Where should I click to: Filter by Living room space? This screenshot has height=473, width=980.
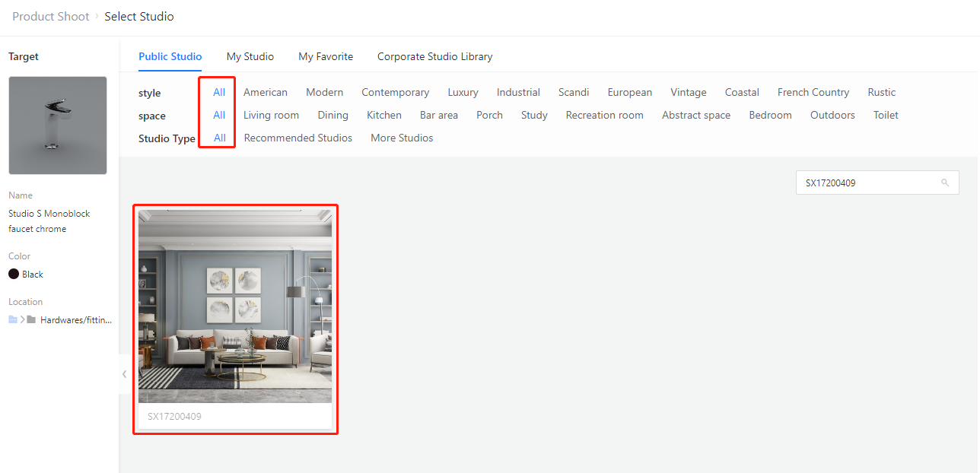pyautogui.click(x=272, y=115)
